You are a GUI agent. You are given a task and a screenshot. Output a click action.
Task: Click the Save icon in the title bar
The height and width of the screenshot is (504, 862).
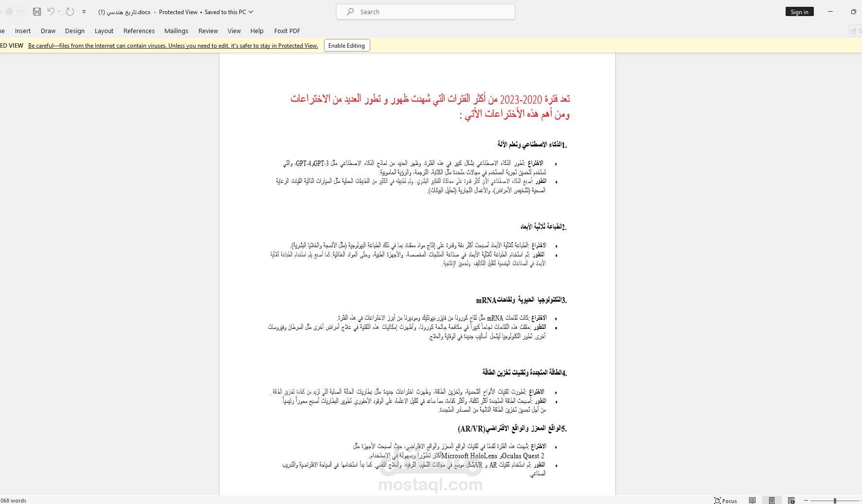(x=37, y=12)
